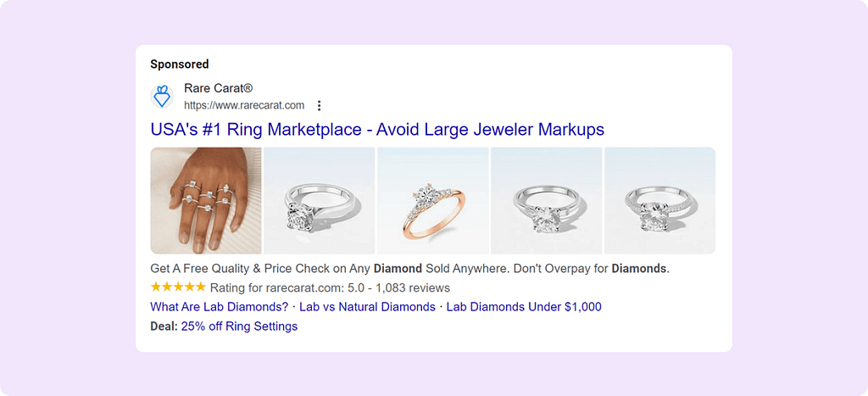Open Lab Diamonds Under $1,000 link
Viewport: 868px width, 396px height.
coord(524,307)
